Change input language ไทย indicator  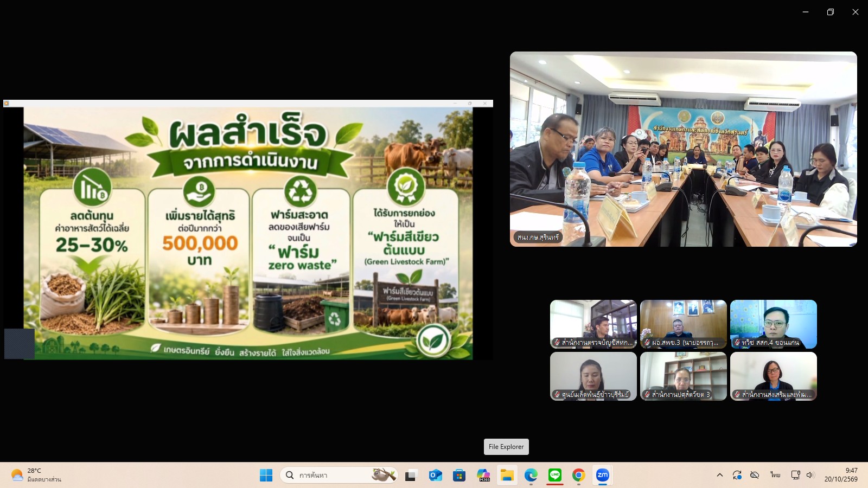pyautogui.click(x=775, y=475)
